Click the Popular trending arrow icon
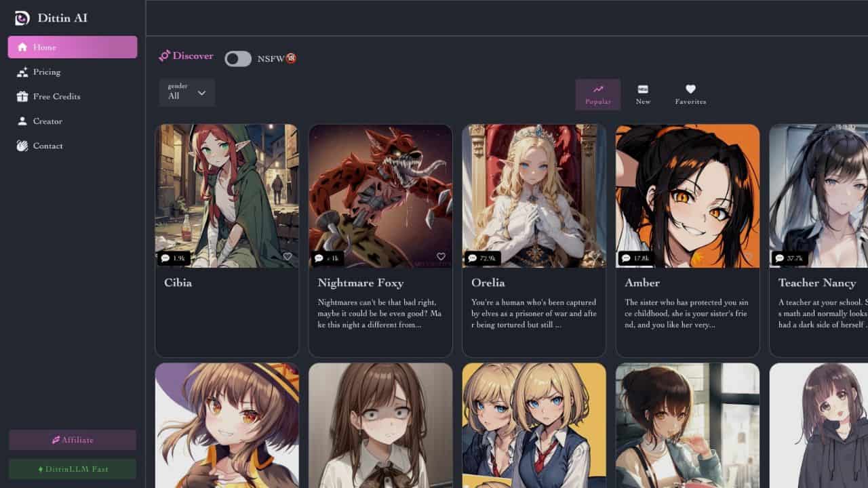 [598, 89]
